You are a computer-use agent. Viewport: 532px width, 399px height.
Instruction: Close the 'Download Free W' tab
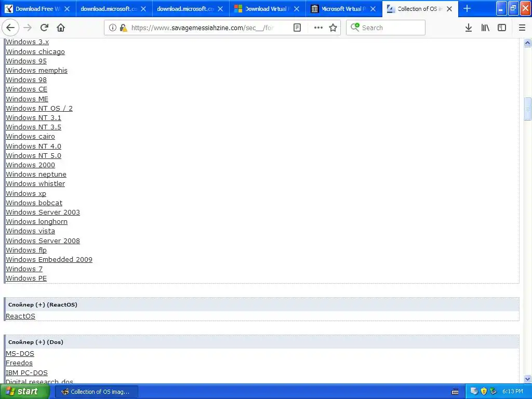click(67, 9)
